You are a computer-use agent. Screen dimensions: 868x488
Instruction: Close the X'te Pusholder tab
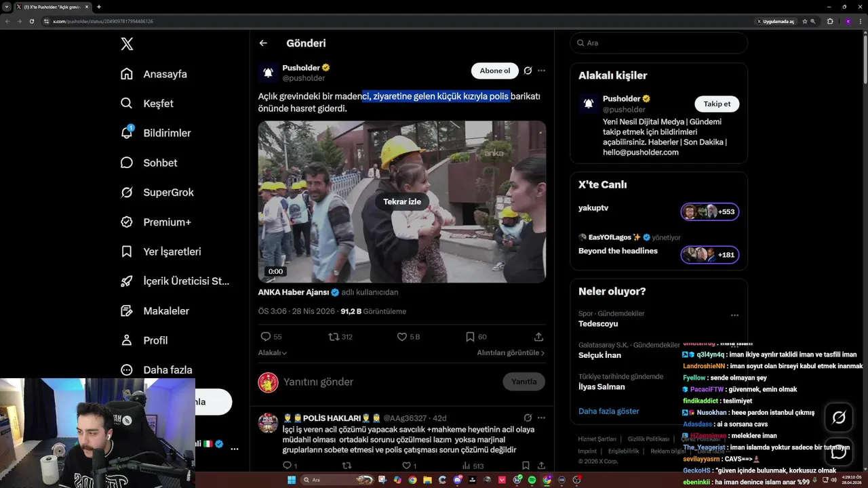coord(87,7)
